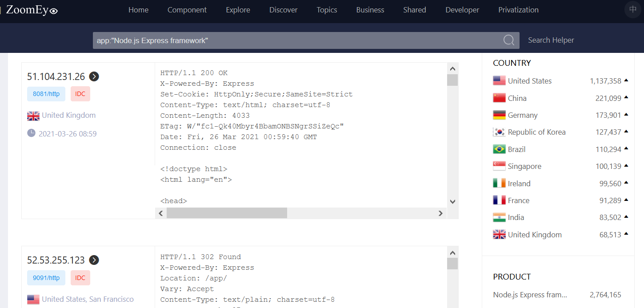Screen dimensions: 644x308
Task: Toggle the sort arrow next to United States count
Action: 627,80
